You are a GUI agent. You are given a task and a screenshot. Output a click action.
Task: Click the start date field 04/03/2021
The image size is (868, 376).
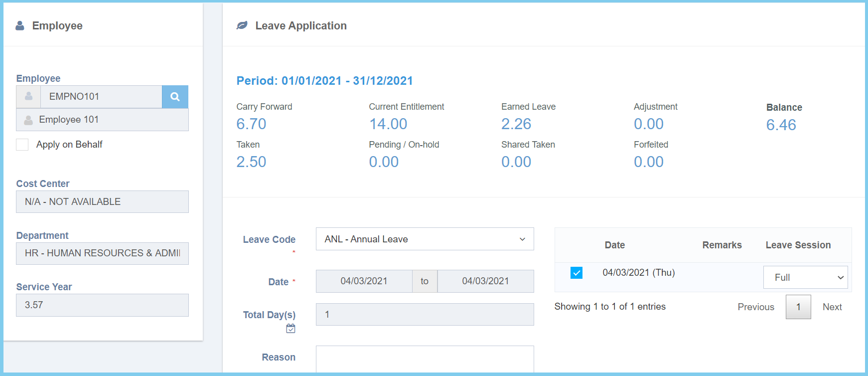(x=364, y=281)
